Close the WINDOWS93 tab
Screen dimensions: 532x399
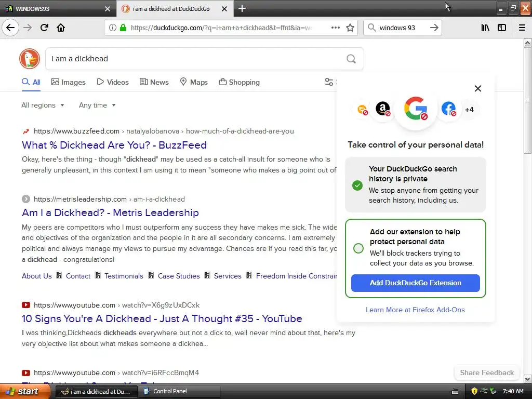(108, 9)
